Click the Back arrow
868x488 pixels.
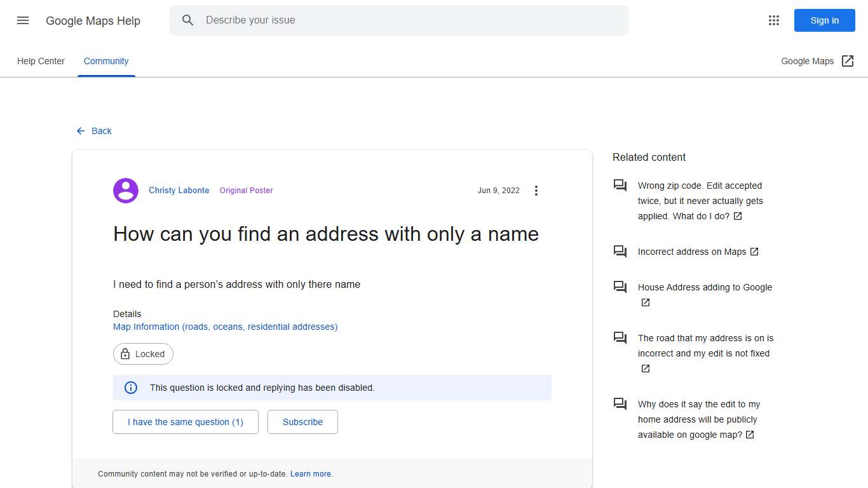[79, 131]
